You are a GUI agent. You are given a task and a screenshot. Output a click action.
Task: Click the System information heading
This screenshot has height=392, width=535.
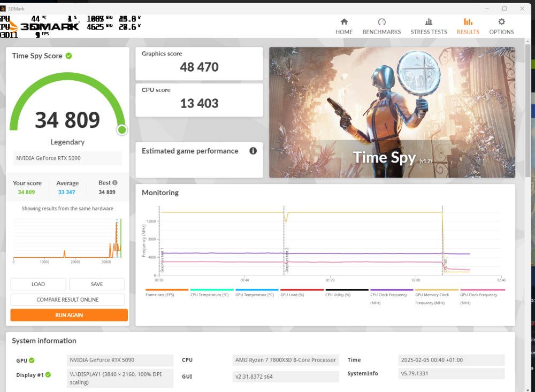(44, 341)
